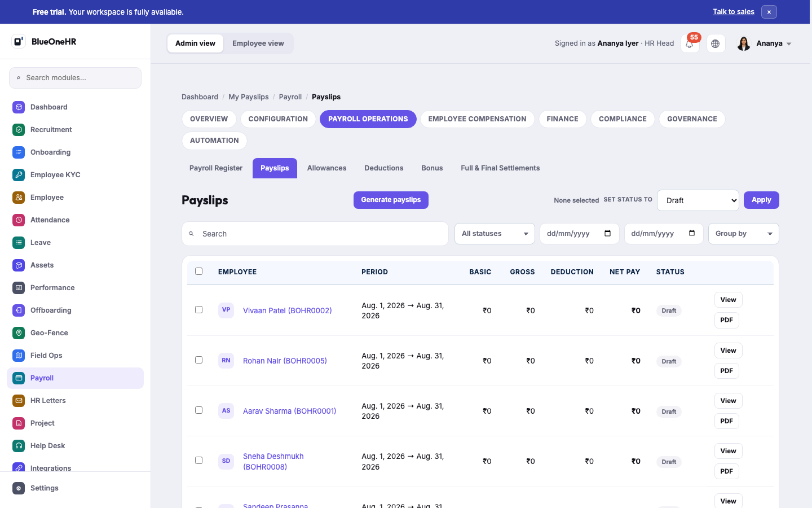Open the second date picker field

click(x=664, y=234)
